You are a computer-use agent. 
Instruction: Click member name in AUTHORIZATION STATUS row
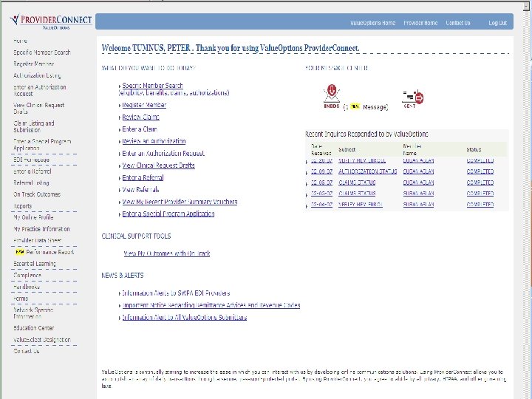(x=418, y=171)
